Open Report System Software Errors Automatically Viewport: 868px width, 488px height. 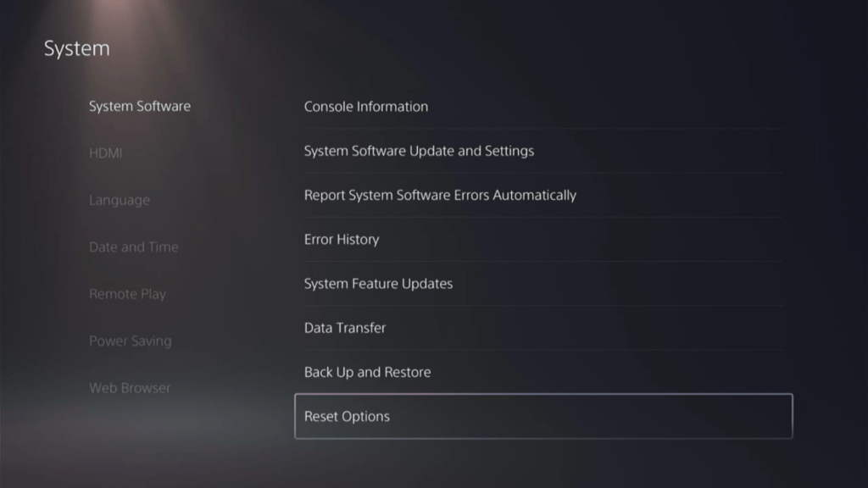[x=440, y=195]
